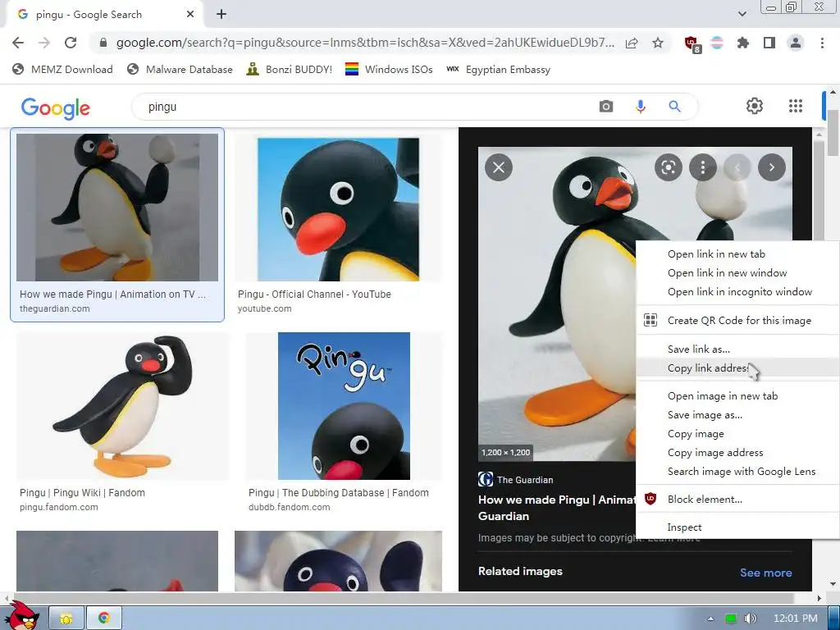Open Malware Database bookmark
The height and width of the screenshot is (630, 840).
[180, 70]
